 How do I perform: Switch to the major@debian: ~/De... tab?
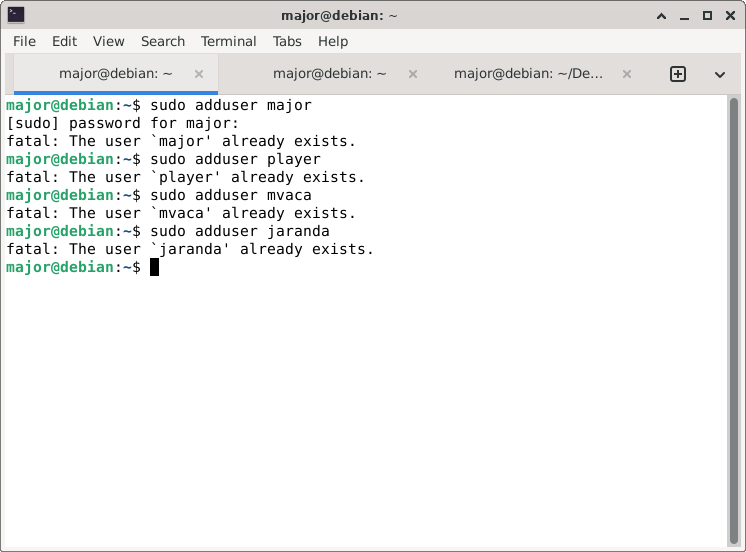(x=530, y=74)
